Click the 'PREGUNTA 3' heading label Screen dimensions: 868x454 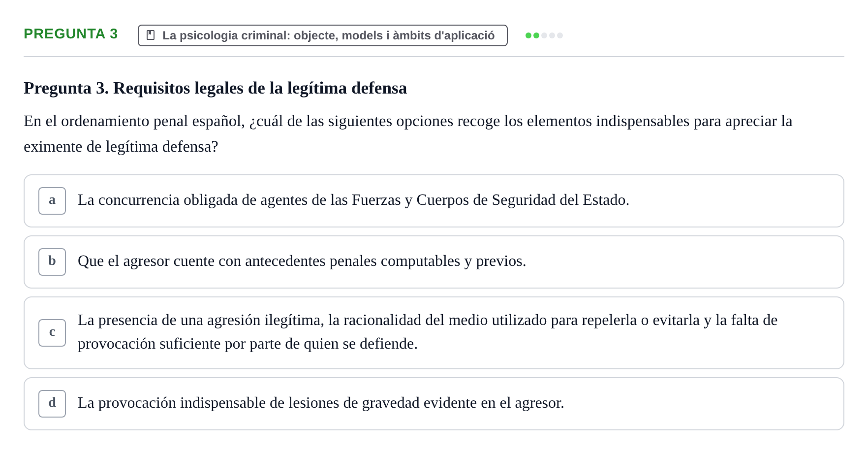pyautogui.click(x=71, y=34)
